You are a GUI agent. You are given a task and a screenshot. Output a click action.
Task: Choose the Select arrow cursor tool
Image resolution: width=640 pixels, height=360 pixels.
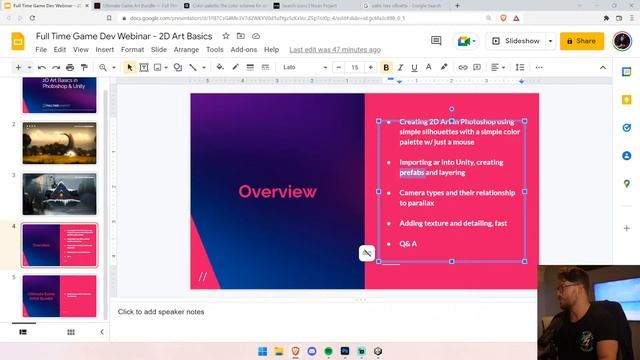tap(130, 67)
